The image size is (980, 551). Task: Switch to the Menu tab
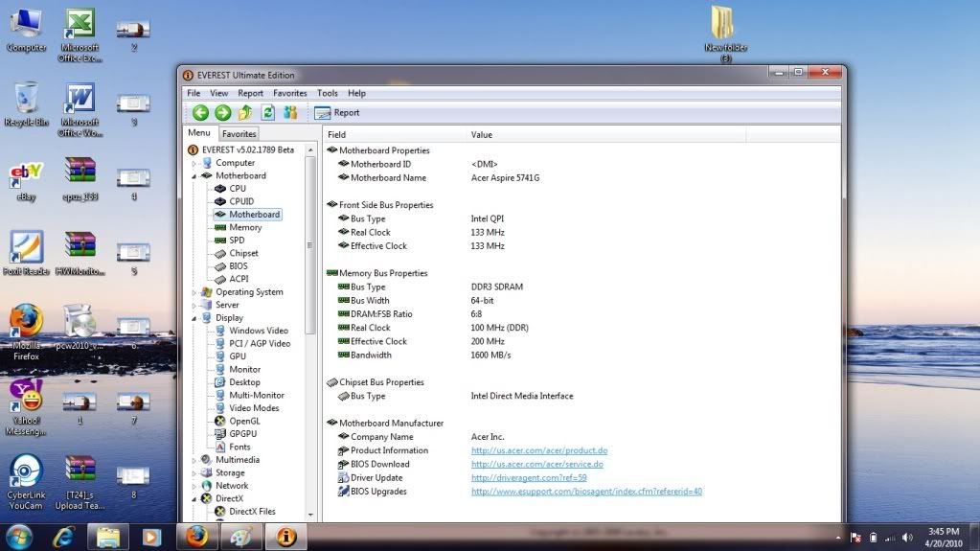tap(199, 132)
